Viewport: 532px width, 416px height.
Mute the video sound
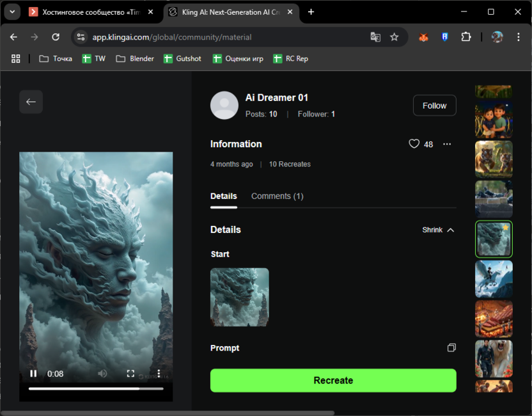pyautogui.click(x=102, y=374)
